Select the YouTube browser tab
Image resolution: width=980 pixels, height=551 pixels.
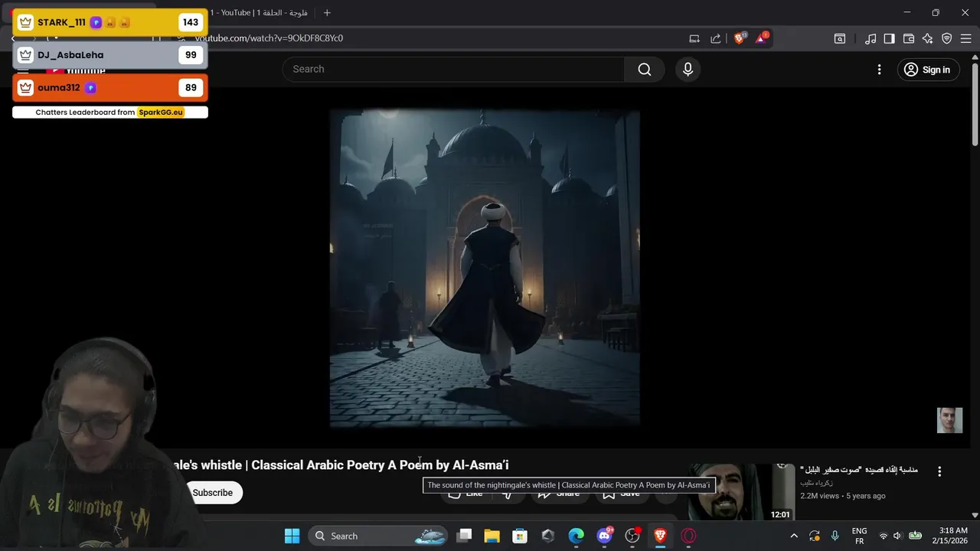point(260,12)
